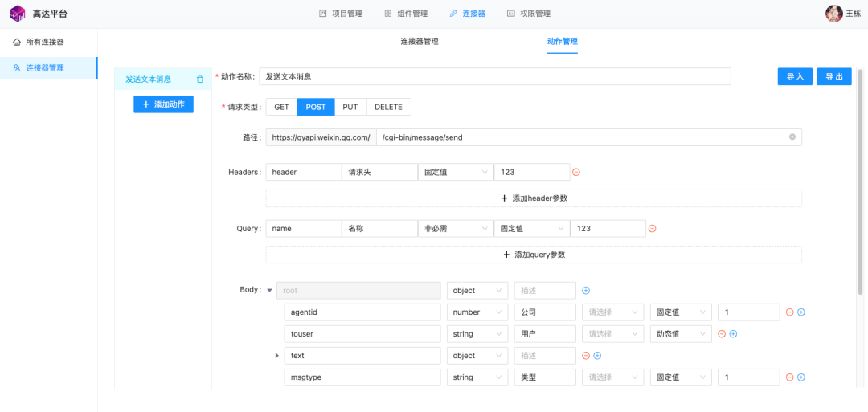
Task: Focus the query key field showing name
Action: (x=303, y=228)
